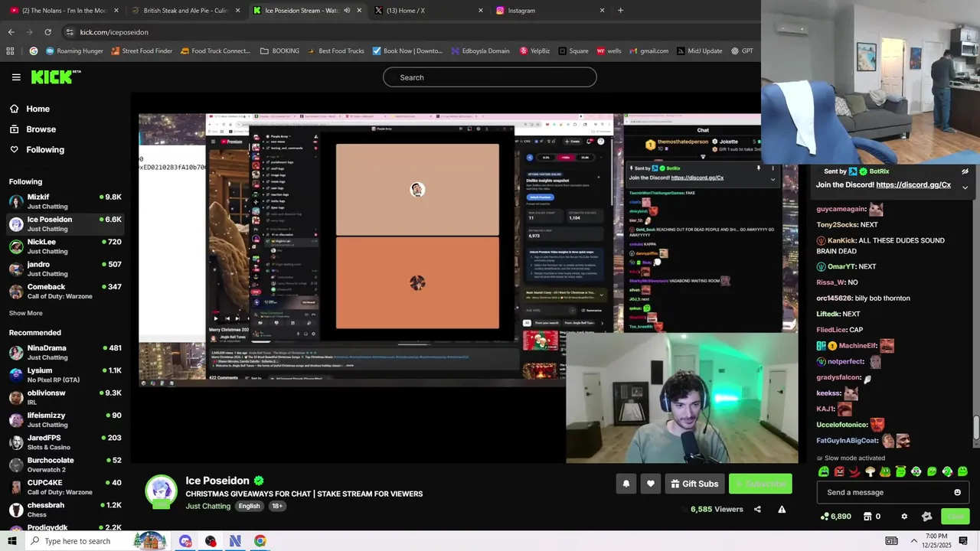Open the BOOKING bookmarks folder
Image resolution: width=980 pixels, height=551 pixels.
pyautogui.click(x=279, y=51)
